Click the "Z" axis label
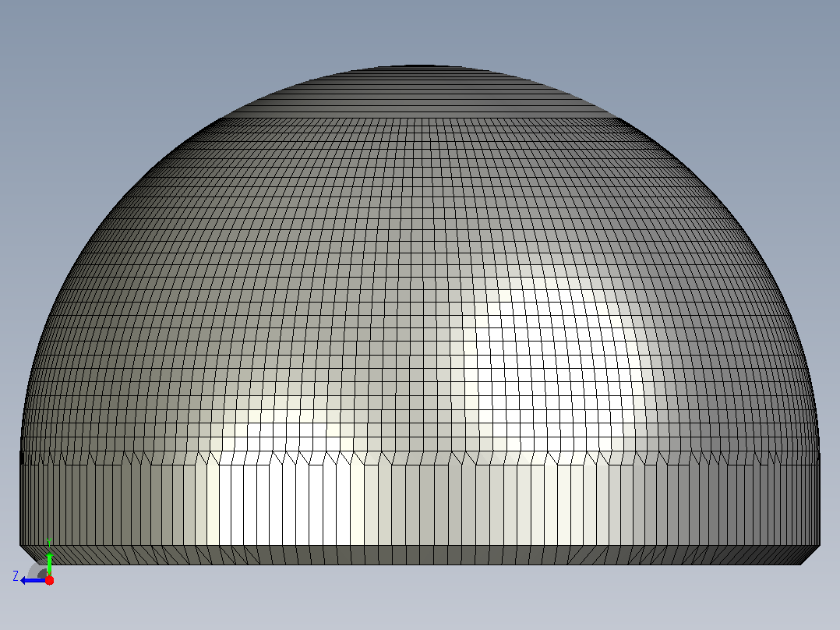Screen dimensions: 840x630 pos(16,576)
